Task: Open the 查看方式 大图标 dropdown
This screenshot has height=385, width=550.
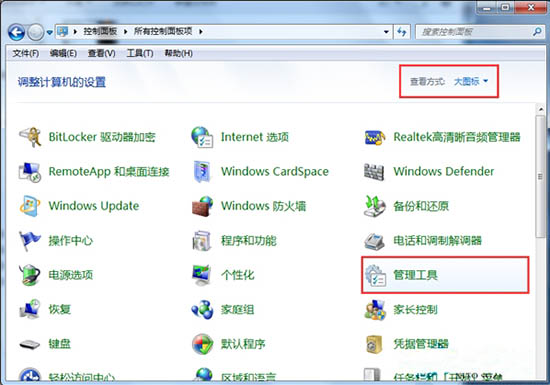Action: (x=471, y=81)
